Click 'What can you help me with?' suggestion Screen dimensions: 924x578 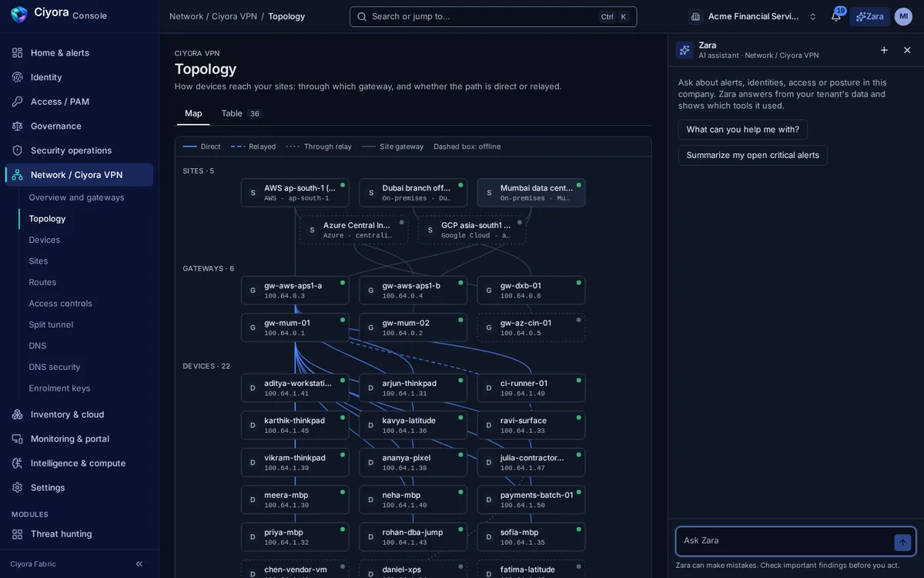click(743, 129)
